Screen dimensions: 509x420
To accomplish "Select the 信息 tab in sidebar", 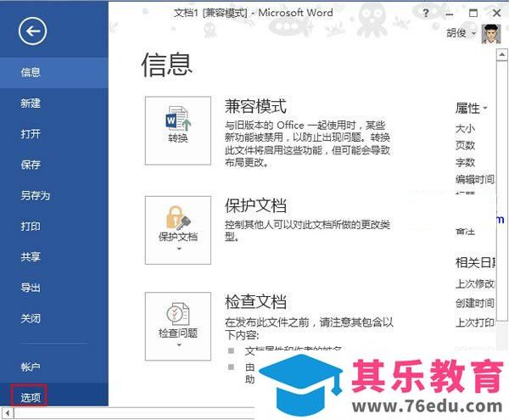I will (54, 72).
